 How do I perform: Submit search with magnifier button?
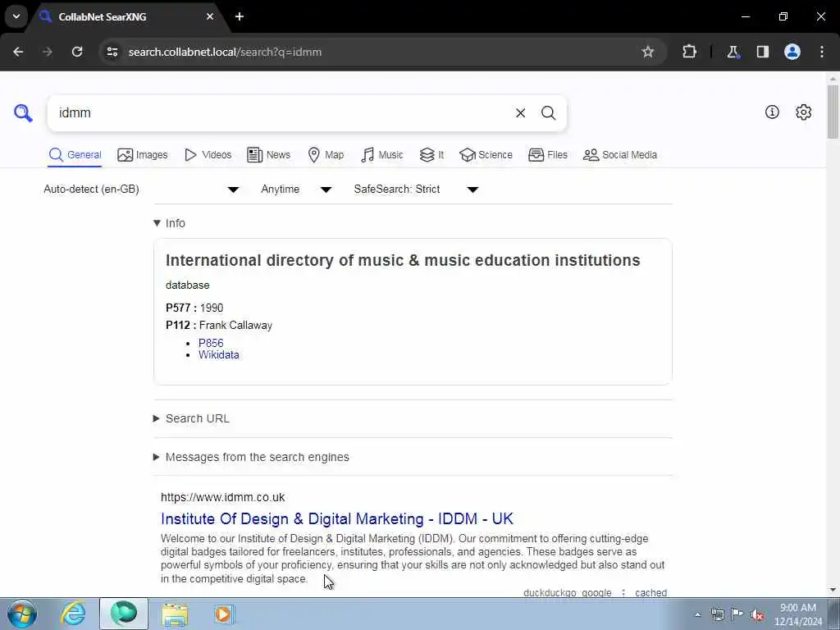point(548,113)
